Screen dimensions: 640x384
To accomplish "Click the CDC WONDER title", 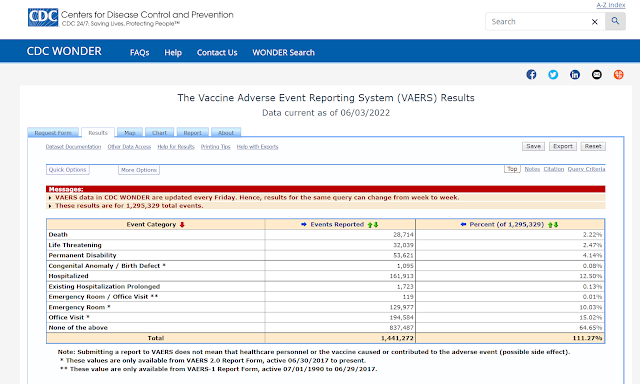I will click(x=64, y=51).
